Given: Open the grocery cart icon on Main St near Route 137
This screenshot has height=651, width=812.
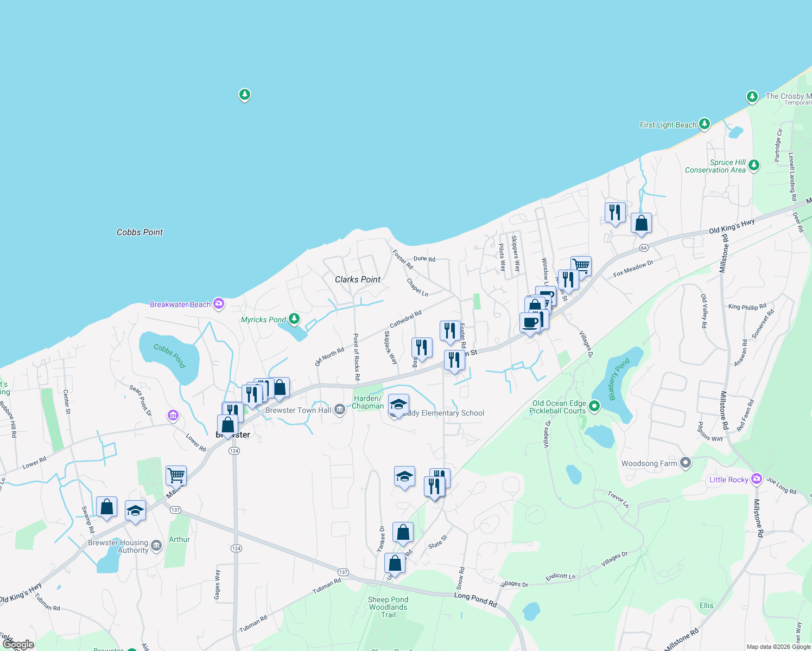Looking at the screenshot, I should pyautogui.click(x=175, y=475).
